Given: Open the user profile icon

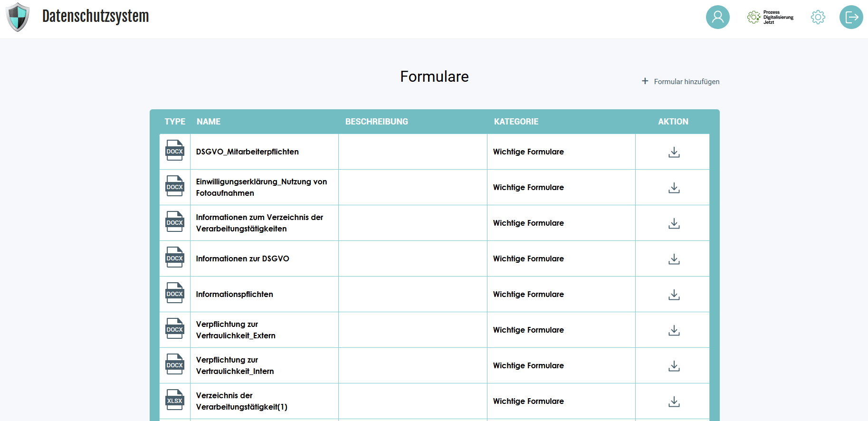Looking at the screenshot, I should tap(717, 17).
